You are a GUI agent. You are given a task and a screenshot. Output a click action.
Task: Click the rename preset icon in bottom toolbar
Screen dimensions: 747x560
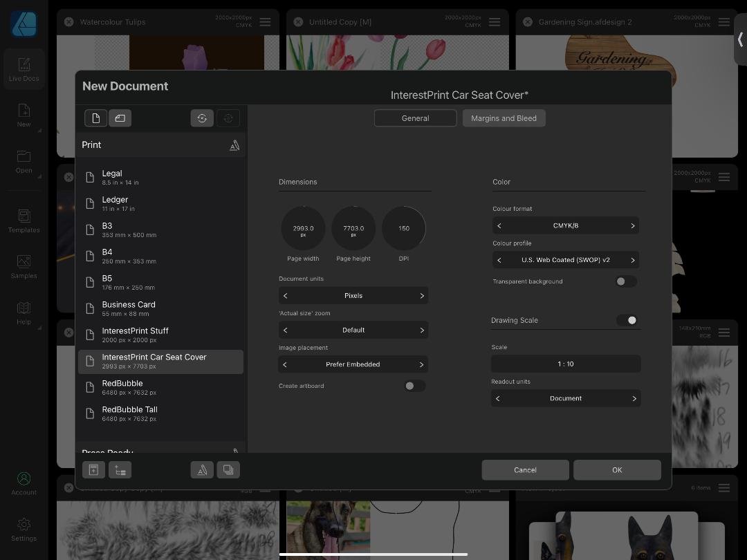tap(202, 470)
